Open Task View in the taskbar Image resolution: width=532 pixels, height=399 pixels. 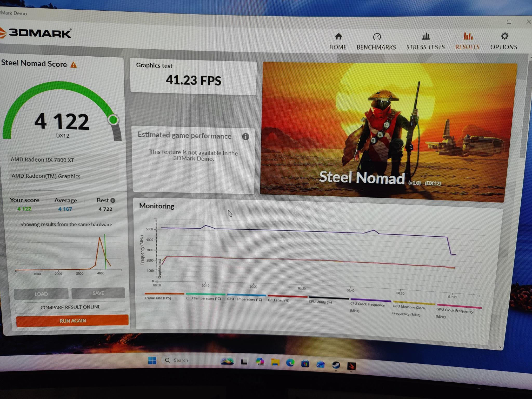coord(244,362)
